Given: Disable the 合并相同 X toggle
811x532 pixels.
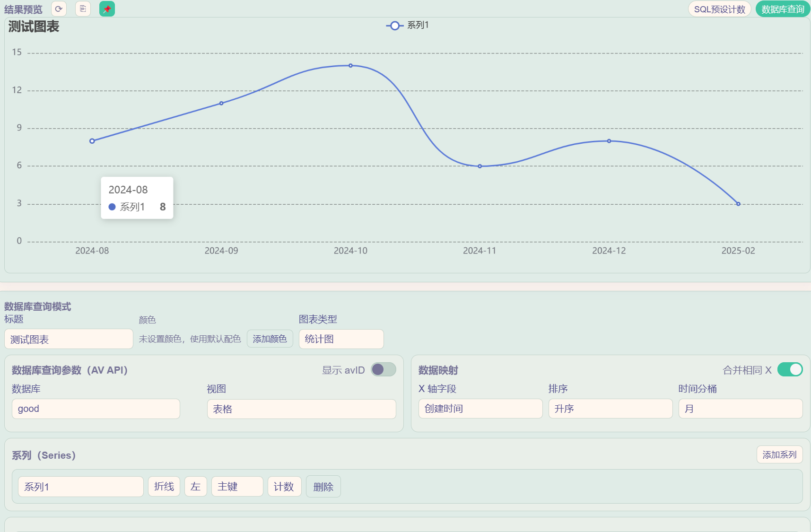Looking at the screenshot, I should click(790, 369).
